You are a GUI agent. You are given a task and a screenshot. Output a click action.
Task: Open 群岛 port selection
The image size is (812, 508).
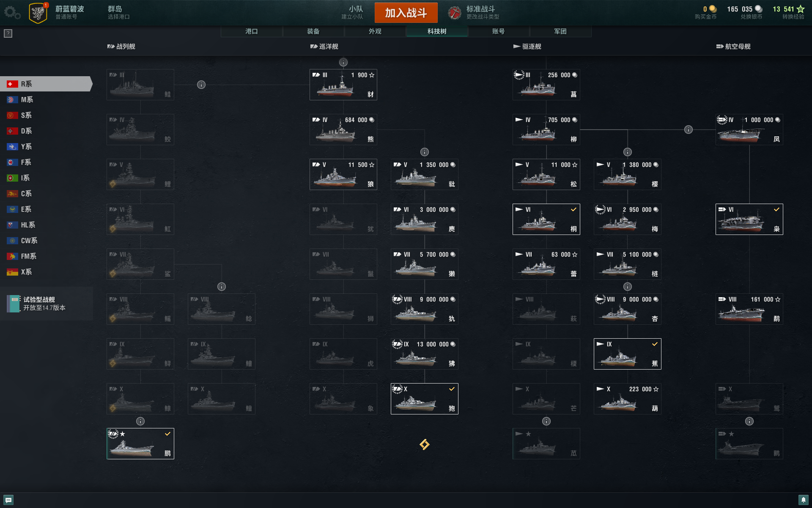118,12
